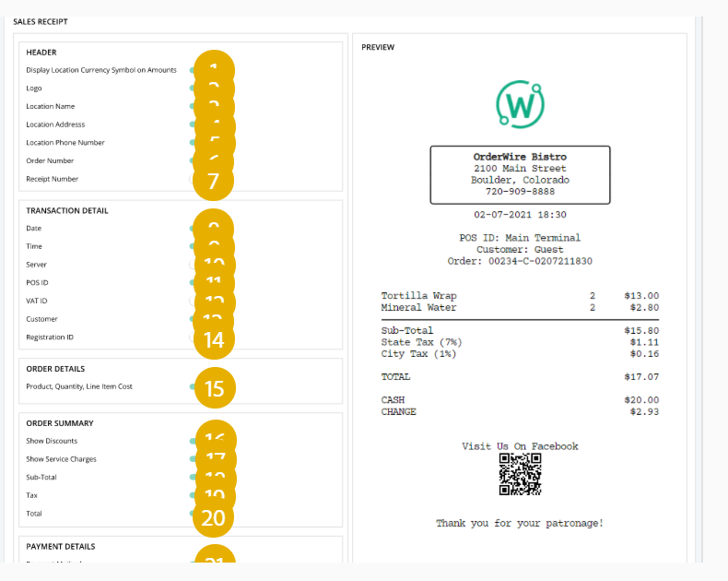
Task: Click 2100 Main Street address line
Action: tap(520, 168)
